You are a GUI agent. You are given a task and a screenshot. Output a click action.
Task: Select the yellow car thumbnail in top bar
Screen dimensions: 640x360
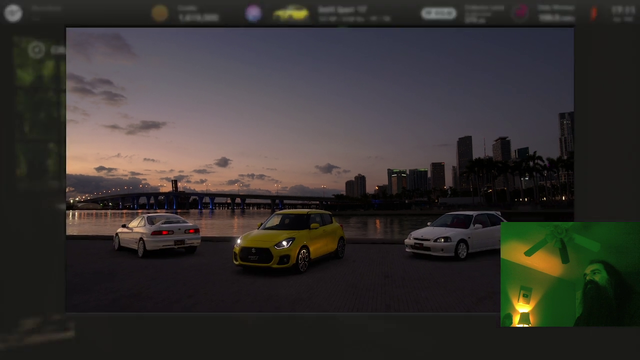291,13
